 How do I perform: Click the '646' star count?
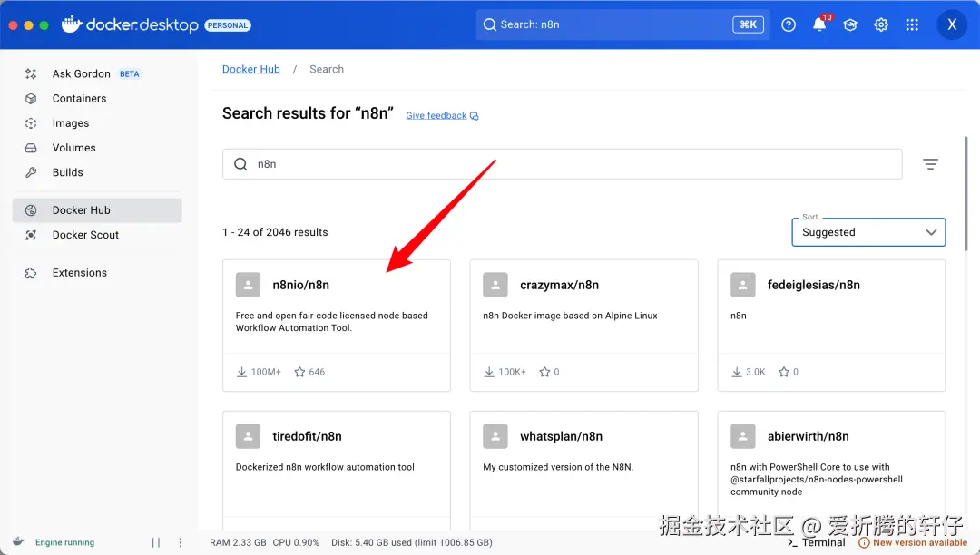click(317, 372)
